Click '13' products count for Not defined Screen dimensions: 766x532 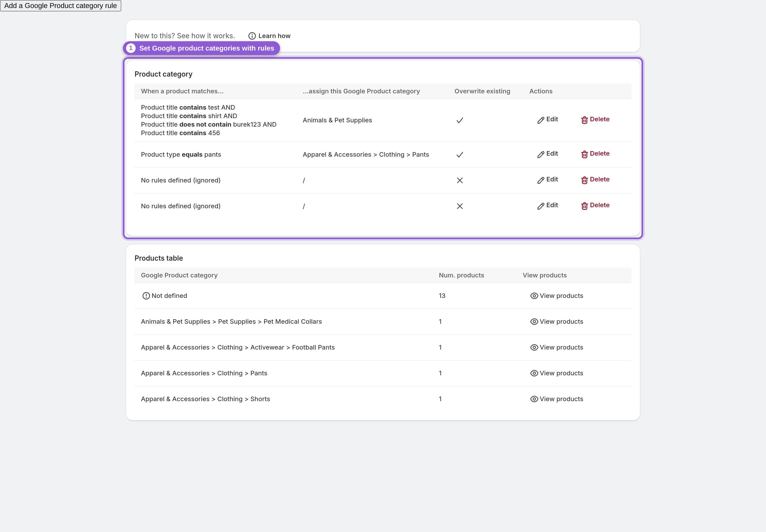(x=442, y=296)
